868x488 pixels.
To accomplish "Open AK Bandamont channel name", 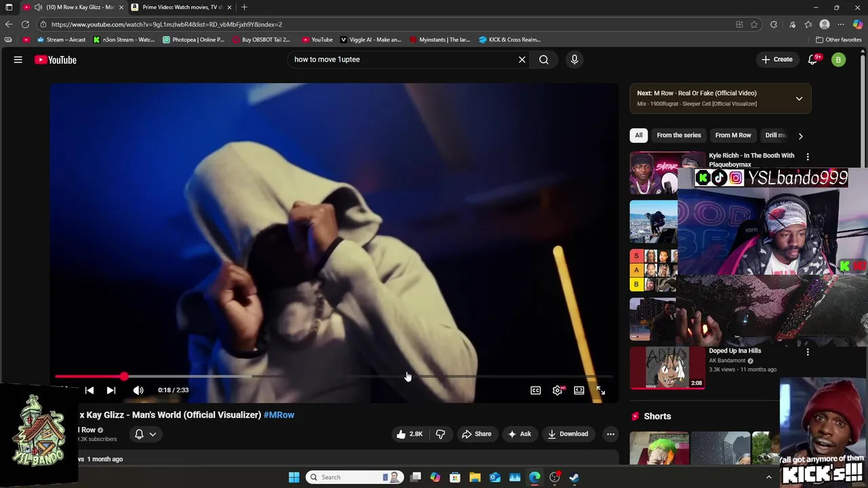I will click(728, 361).
